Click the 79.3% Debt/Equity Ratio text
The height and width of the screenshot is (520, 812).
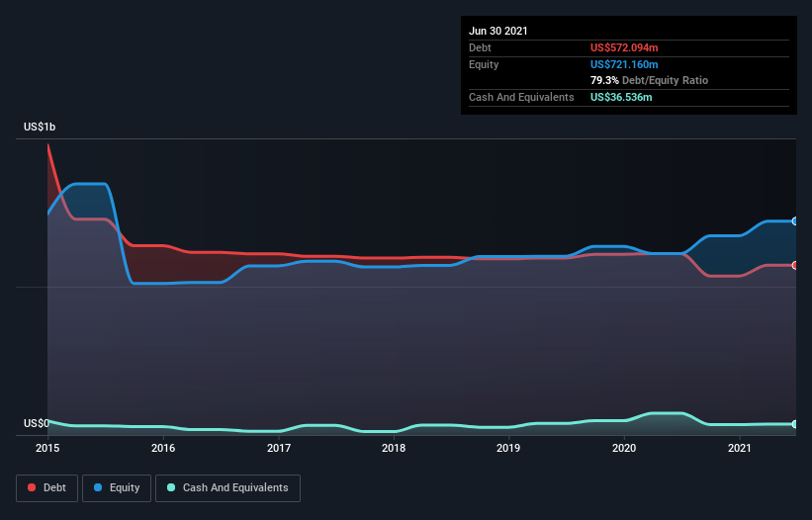[x=649, y=80]
